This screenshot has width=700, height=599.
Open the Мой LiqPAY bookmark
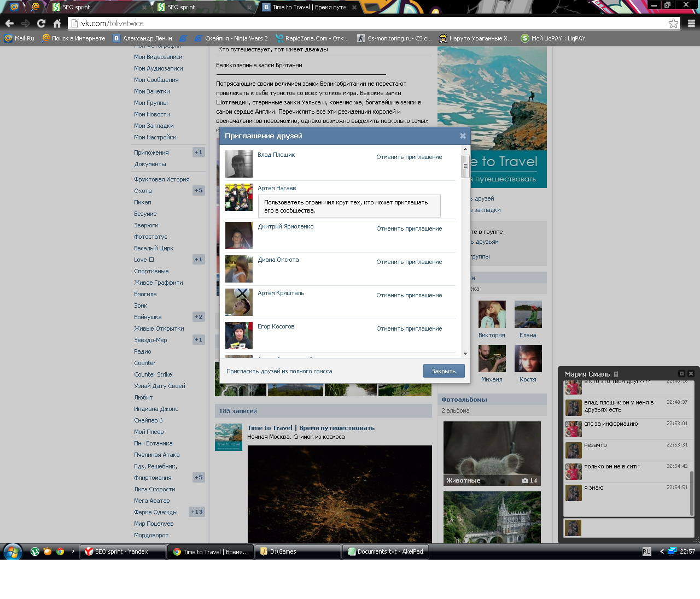click(x=553, y=38)
